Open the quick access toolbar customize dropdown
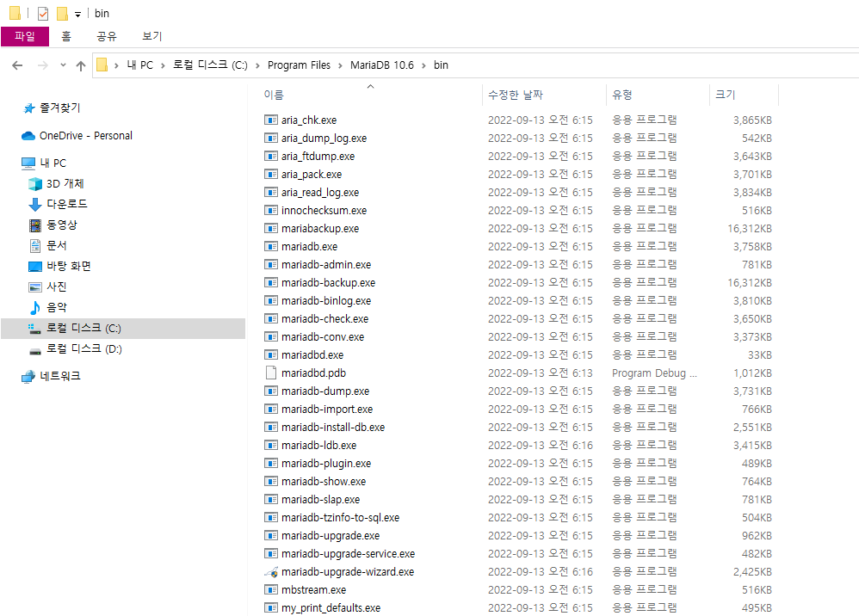This screenshot has height=616, width=859. pos(77,15)
